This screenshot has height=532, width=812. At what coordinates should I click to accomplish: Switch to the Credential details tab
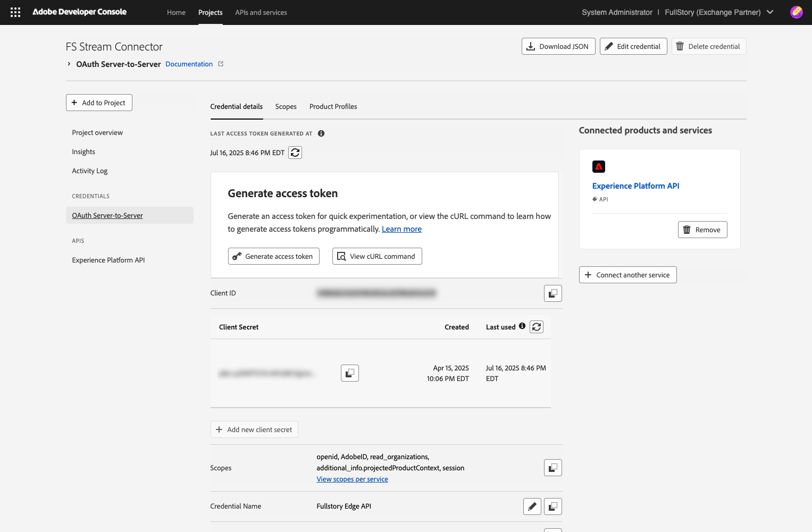[x=237, y=106]
